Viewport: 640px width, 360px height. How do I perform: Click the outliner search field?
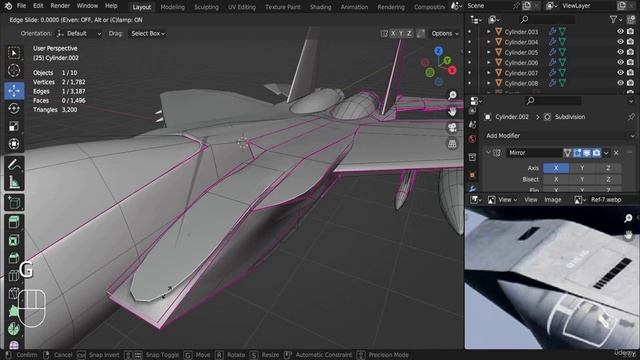(548, 19)
